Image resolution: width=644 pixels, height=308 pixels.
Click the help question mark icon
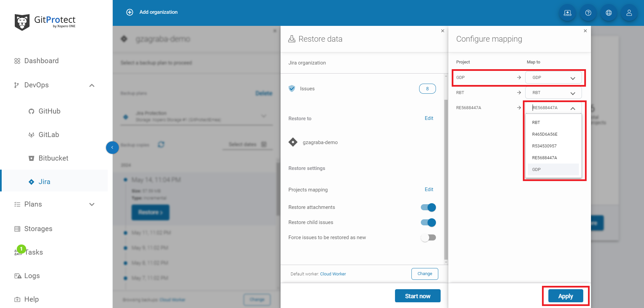(588, 13)
